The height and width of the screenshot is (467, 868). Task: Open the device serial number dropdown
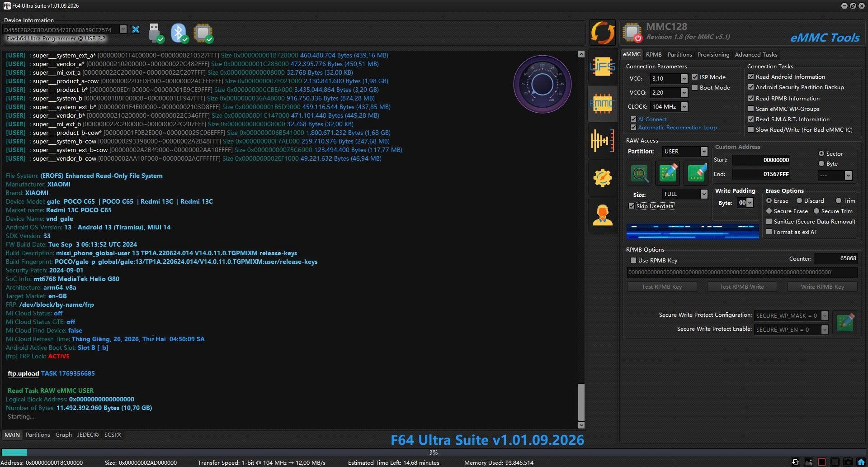[123, 29]
